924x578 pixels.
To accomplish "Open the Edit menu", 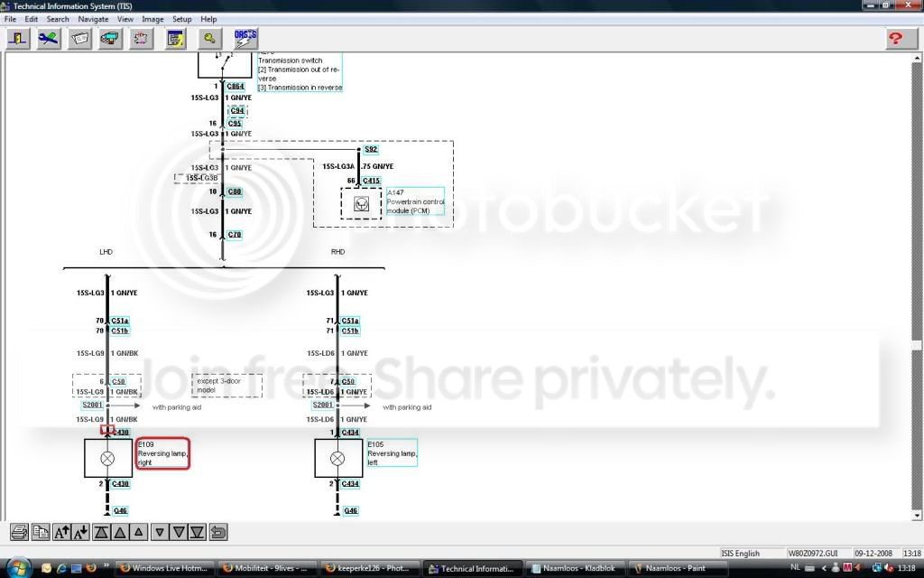I will (x=32, y=19).
